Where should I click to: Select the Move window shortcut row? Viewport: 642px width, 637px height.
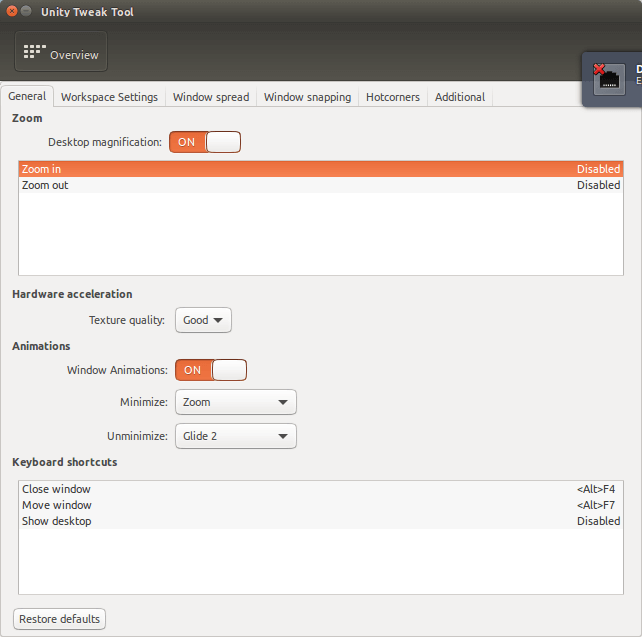tap(321, 505)
